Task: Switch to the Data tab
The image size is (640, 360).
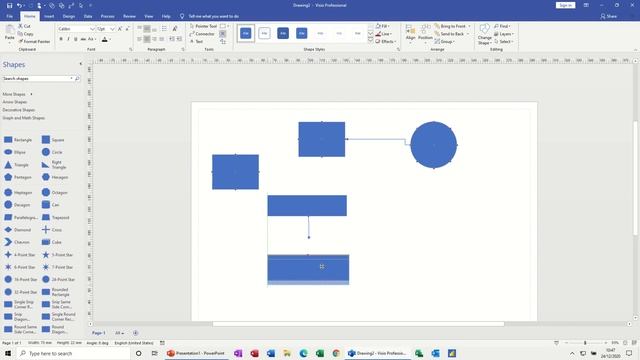Action: coord(88,16)
